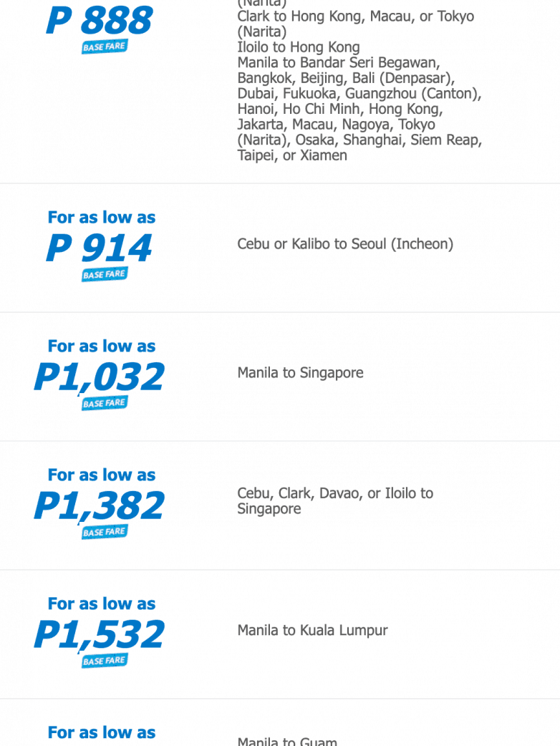This screenshot has height=746, width=560.
Task: Click "For as low as" above P 914
Action: tap(102, 218)
